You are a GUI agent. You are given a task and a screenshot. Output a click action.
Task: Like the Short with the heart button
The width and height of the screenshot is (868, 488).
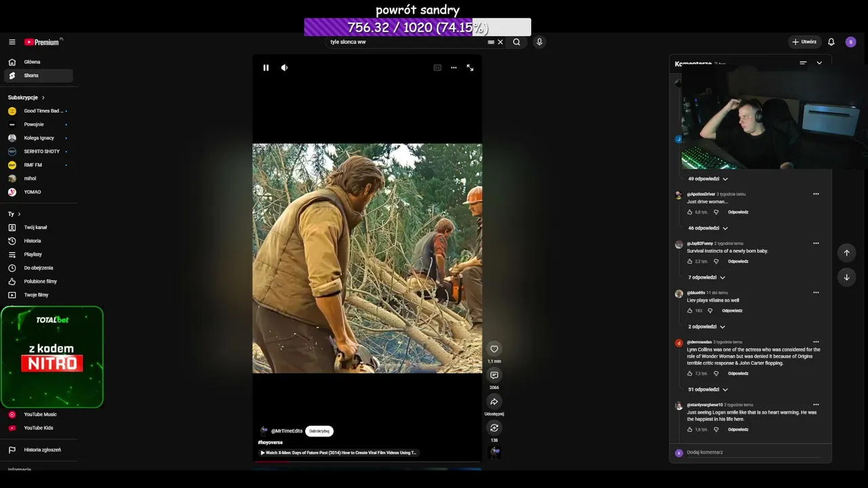(x=494, y=349)
